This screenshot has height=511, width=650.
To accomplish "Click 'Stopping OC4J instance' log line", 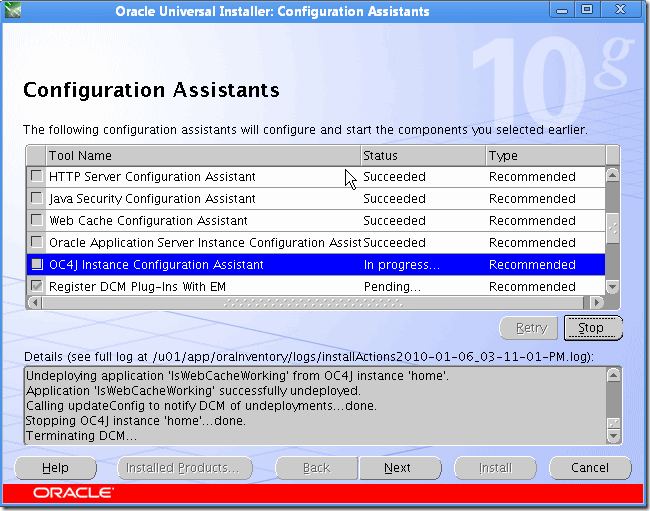I will click(136, 421).
